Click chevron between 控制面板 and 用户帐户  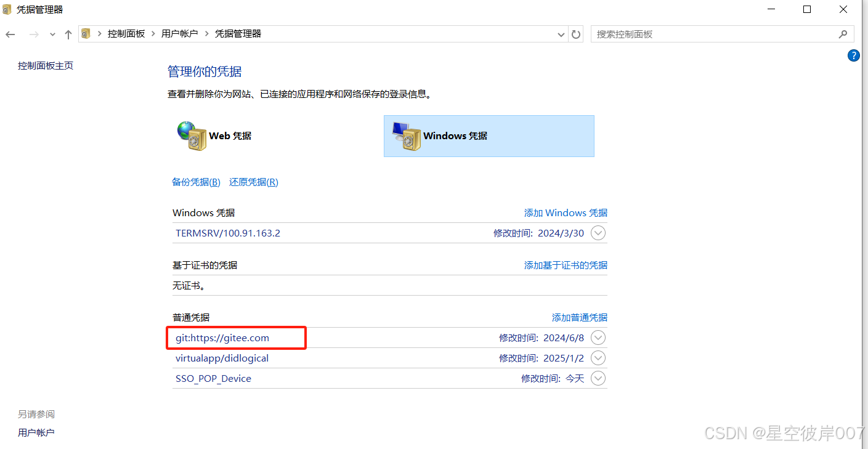[x=153, y=34]
